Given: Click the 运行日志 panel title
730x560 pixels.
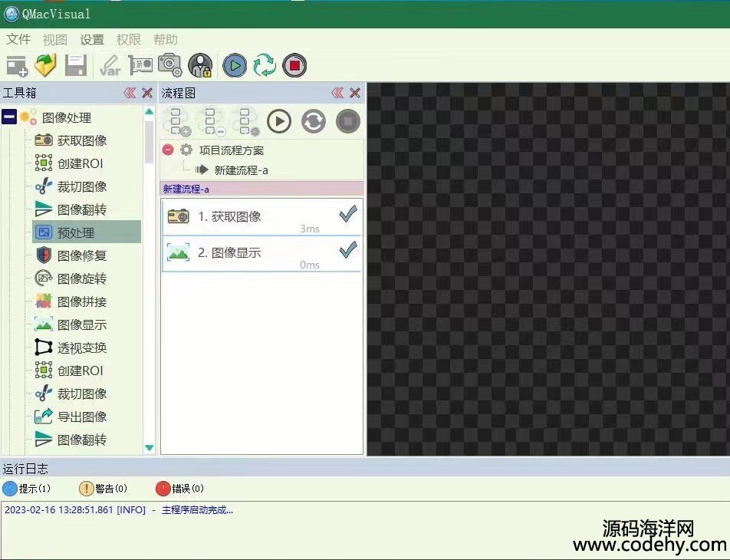Looking at the screenshot, I should click(25, 469).
